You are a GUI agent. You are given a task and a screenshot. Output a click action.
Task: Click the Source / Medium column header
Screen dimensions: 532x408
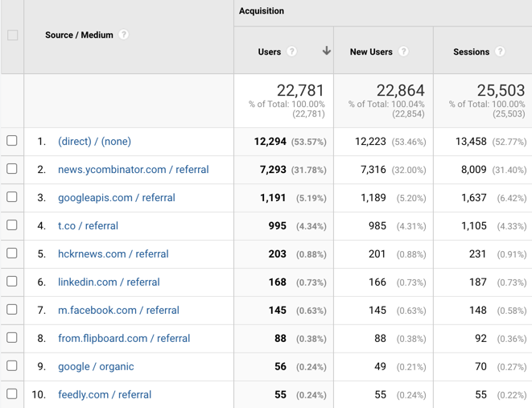tap(79, 35)
